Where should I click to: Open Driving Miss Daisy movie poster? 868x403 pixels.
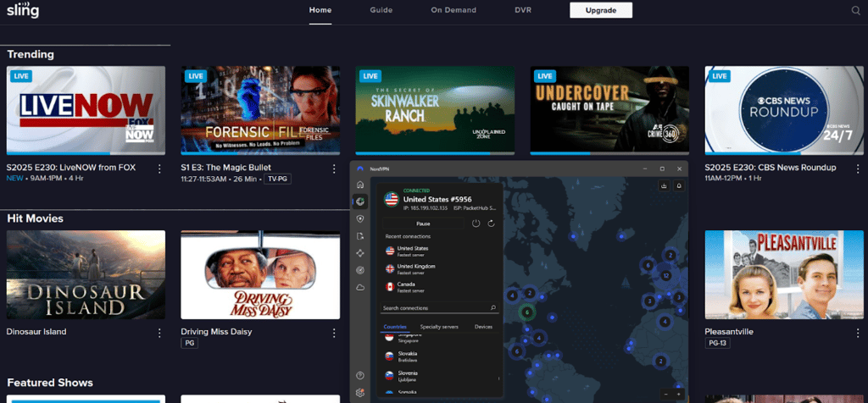point(260,275)
